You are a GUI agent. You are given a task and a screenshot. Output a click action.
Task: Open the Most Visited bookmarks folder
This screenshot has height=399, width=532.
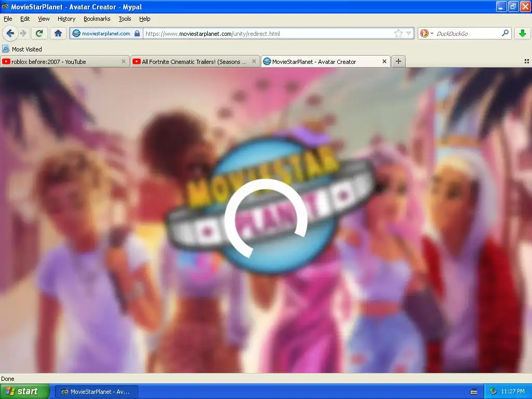point(22,49)
